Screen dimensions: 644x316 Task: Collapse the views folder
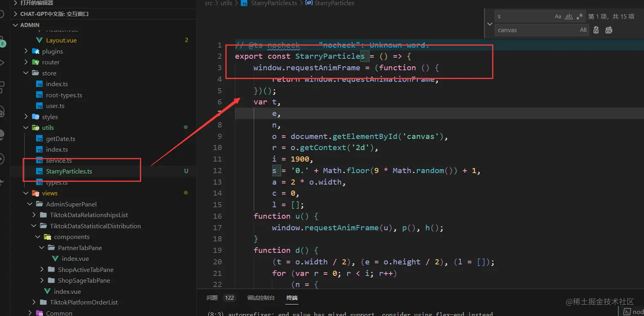coord(26,193)
